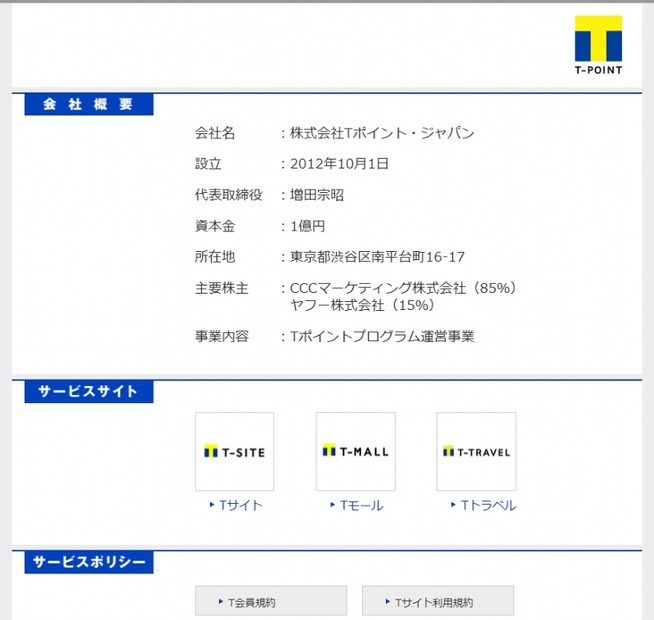Click the 主要株主 label
654x620 pixels.
click(x=221, y=288)
